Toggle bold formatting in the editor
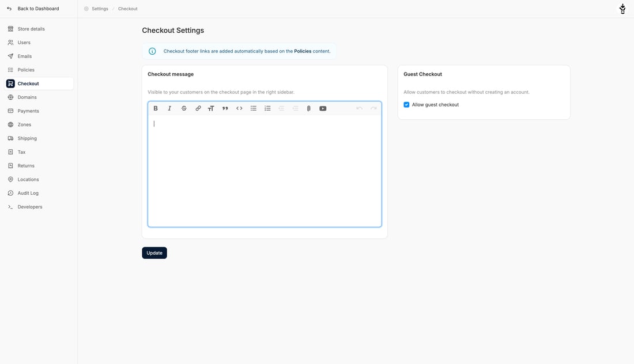 coord(156,108)
